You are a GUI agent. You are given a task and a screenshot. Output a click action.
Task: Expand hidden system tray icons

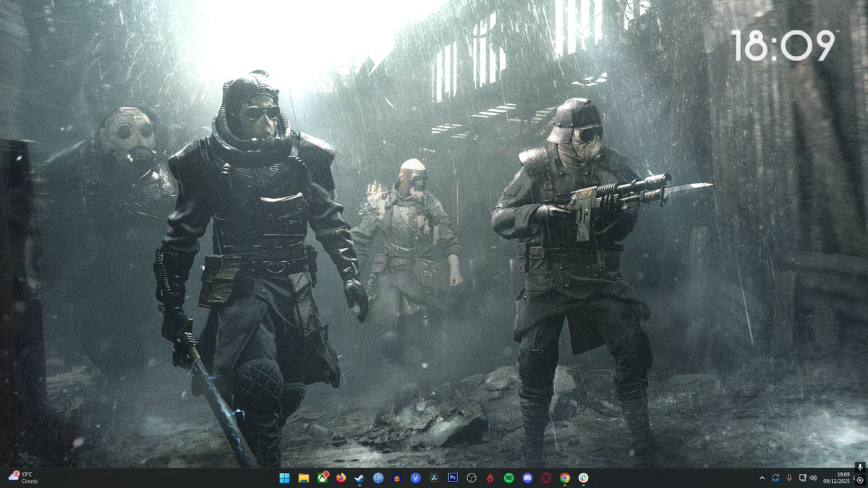pyautogui.click(x=762, y=478)
